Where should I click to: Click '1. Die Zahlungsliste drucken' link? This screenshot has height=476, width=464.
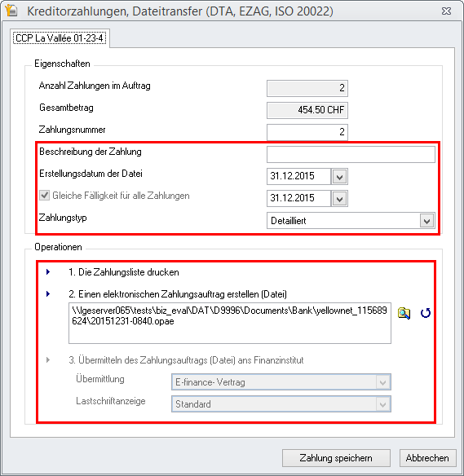tap(124, 272)
